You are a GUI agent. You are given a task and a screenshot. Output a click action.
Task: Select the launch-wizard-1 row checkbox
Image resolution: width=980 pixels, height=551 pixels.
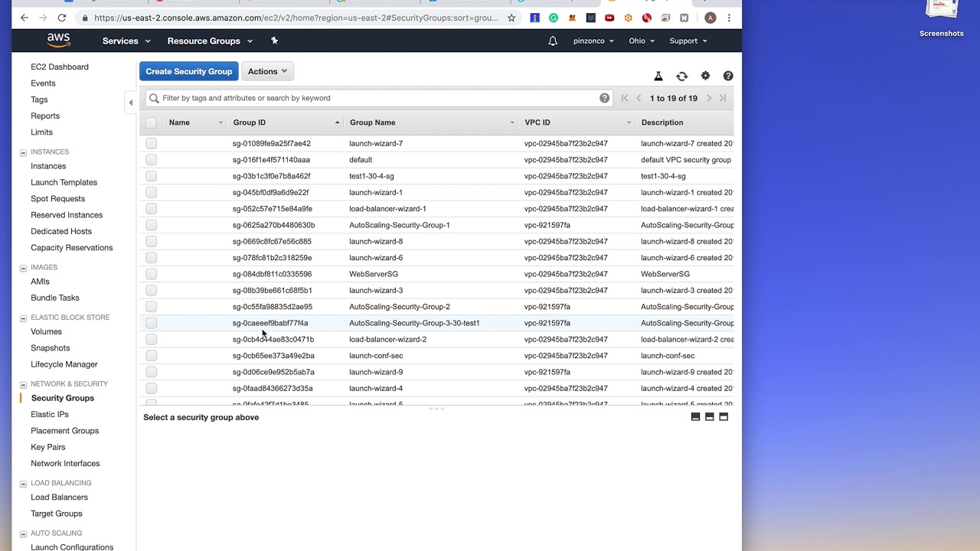point(151,192)
